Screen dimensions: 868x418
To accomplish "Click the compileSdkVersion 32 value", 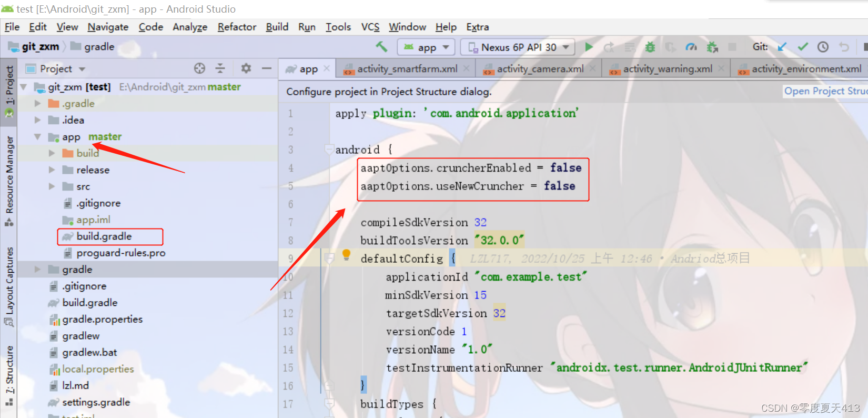I will pos(480,223).
